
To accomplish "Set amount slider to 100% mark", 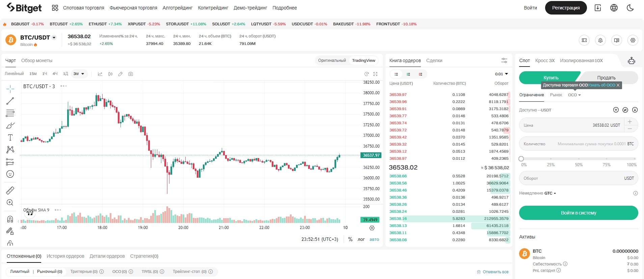I will (635, 159).
